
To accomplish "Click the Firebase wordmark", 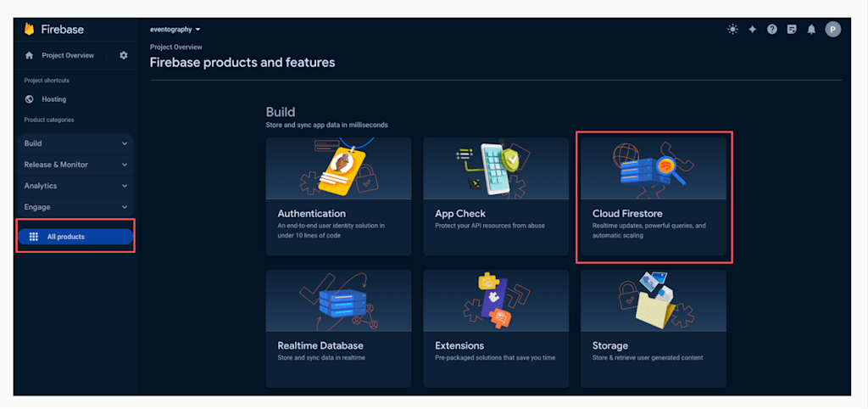I will pyautogui.click(x=63, y=30).
